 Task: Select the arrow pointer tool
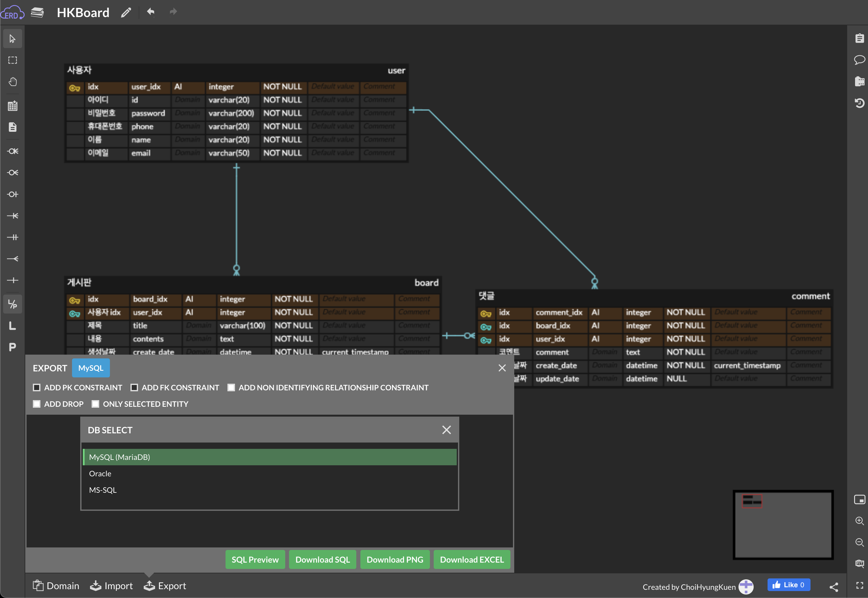tap(12, 39)
